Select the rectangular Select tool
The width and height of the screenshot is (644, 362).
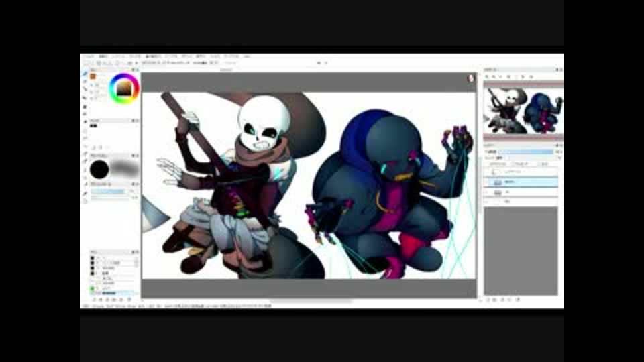[x=85, y=131]
